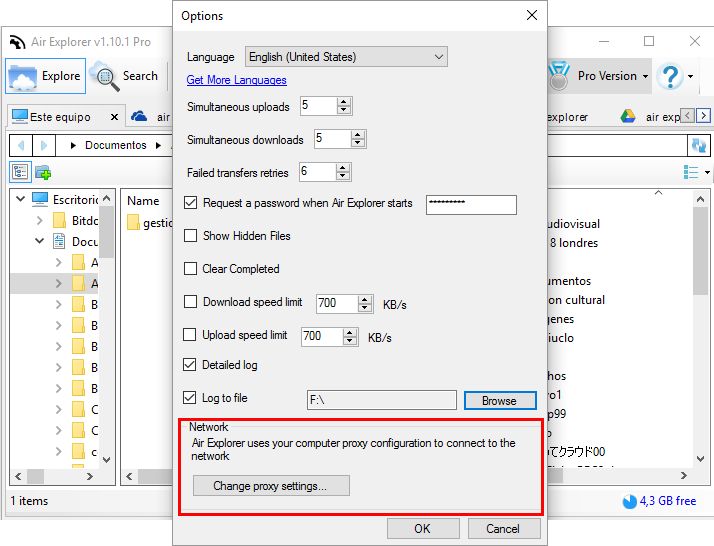Enable Upload speed limit checkbox

coord(189,335)
